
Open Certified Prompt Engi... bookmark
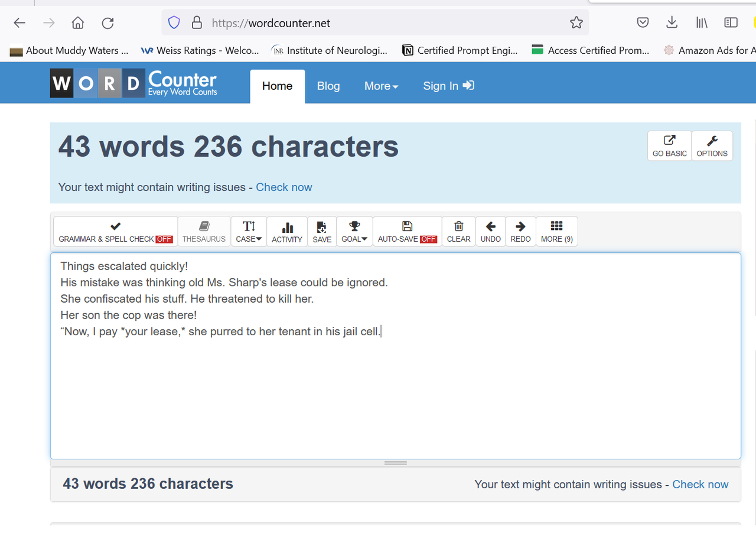[460, 50]
